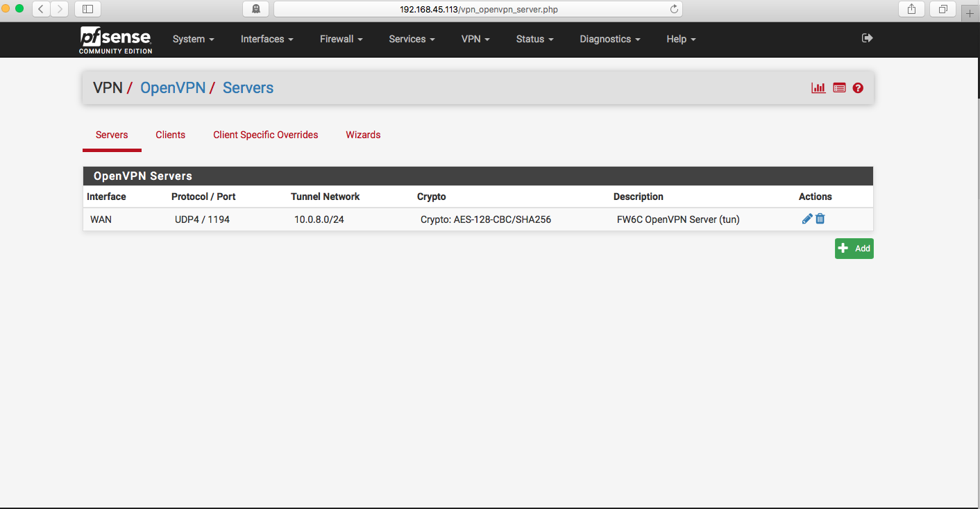Edit the FW6C OpenVPN Server entry
The width and height of the screenshot is (980, 509).
pyautogui.click(x=807, y=219)
